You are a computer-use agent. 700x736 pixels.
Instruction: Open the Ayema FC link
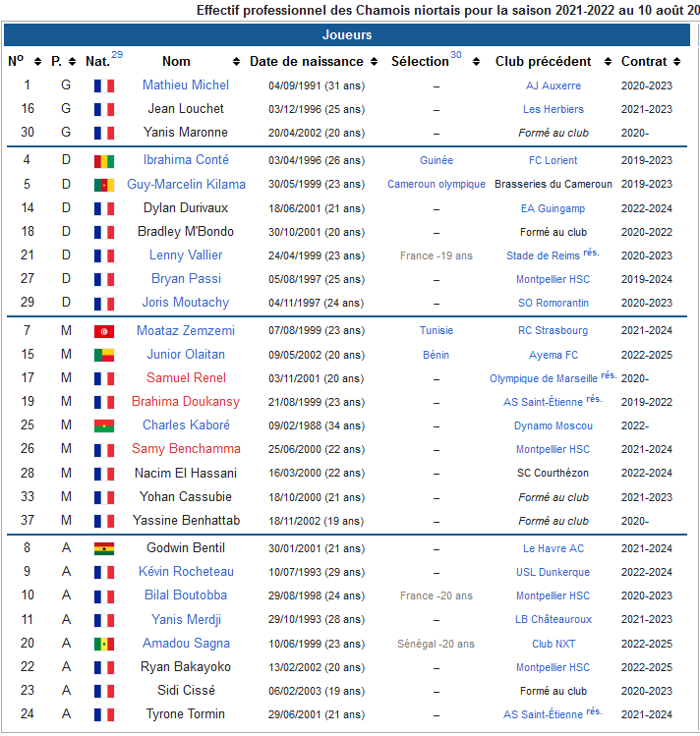[x=554, y=355]
